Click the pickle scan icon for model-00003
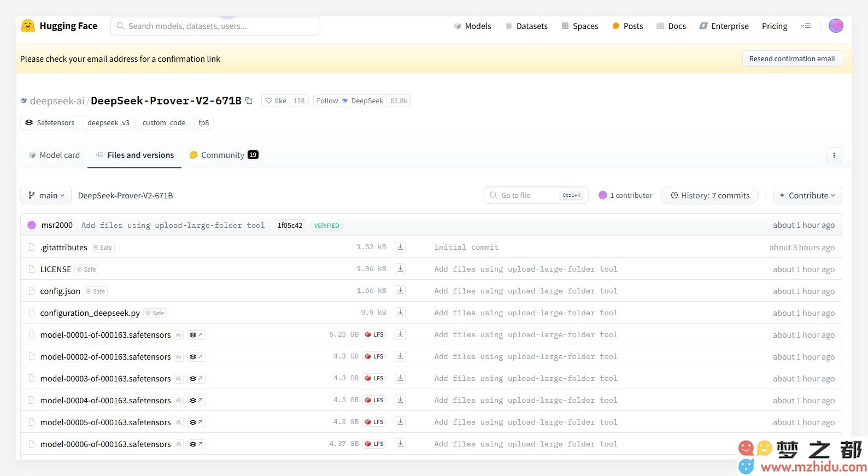The width and height of the screenshot is (868, 476). [x=179, y=379]
